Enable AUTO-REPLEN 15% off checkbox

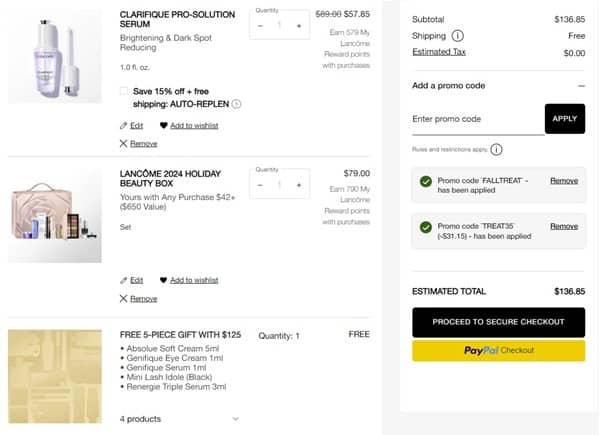pos(124,91)
